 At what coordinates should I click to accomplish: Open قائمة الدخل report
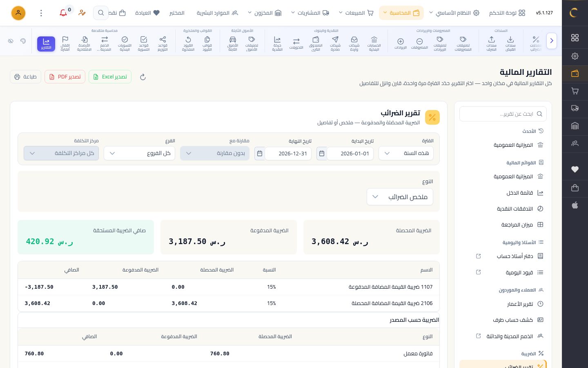[503, 193]
